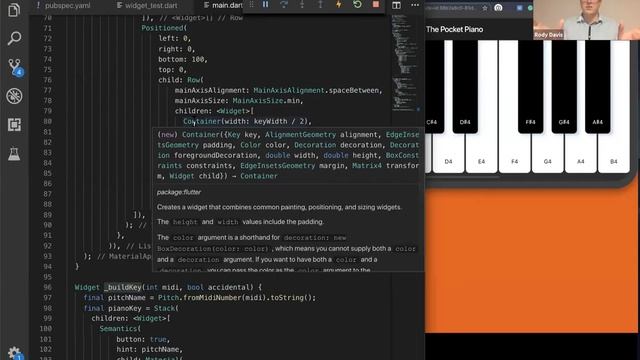This screenshot has height=360, width=640.
Task: Step into in debug toolbar
Action: pos(302,5)
